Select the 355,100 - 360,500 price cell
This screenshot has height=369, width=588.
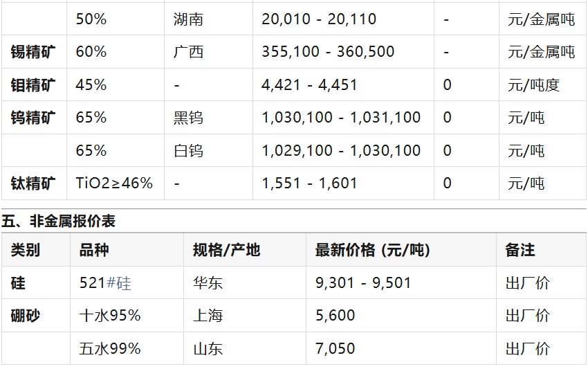(x=328, y=52)
